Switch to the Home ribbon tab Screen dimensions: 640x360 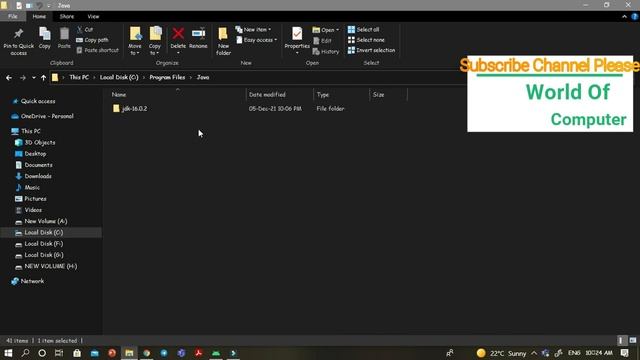[x=39, y=16]
